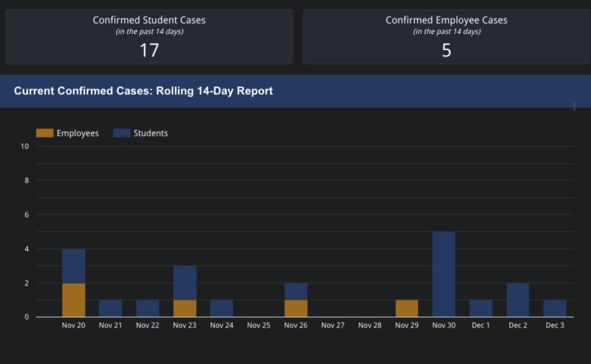This screenshot has height=364, width=591.
Task: Click the employee case count showing 5
Action: 447,50
